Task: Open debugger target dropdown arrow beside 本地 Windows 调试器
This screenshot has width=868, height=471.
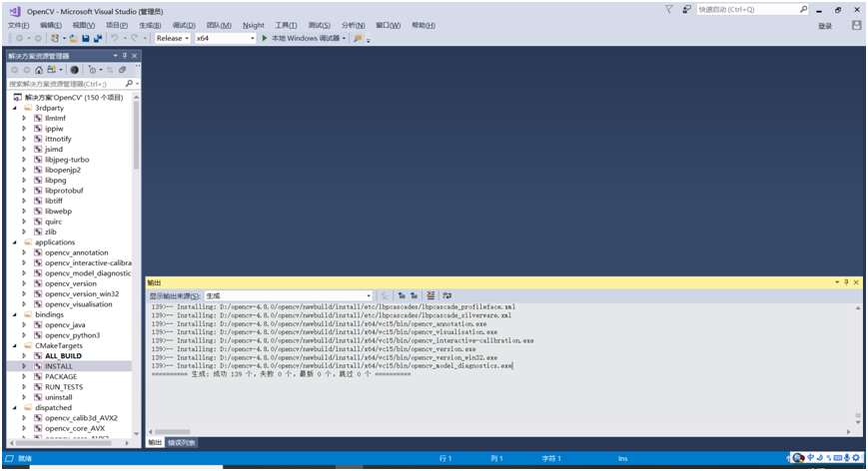Action: [x=344, y=38]
